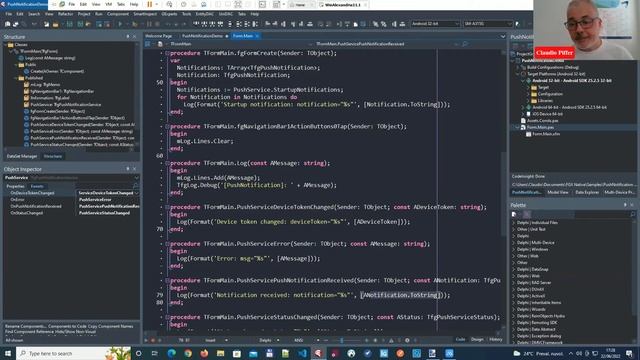
Task: Switch to Model View tab
Action: click(x=558, y=192)
